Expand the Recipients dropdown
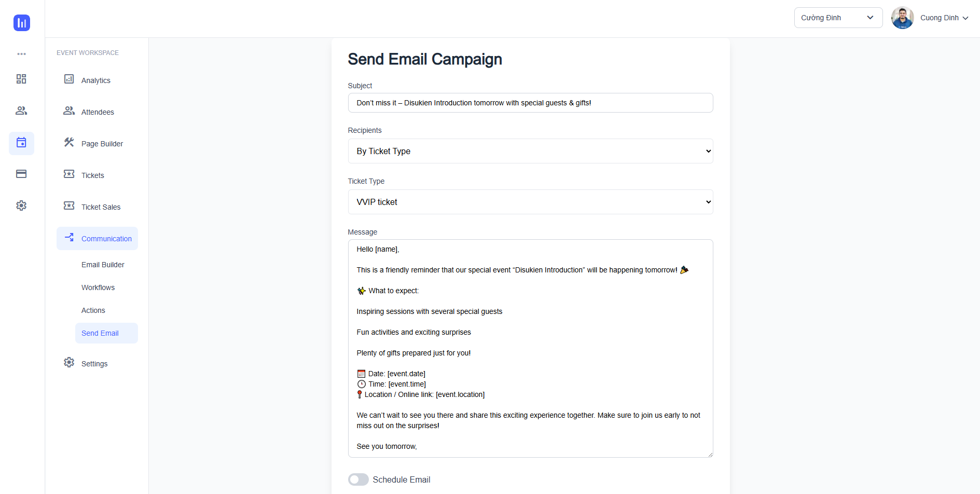The image size is (980, 494). [530, 151]
